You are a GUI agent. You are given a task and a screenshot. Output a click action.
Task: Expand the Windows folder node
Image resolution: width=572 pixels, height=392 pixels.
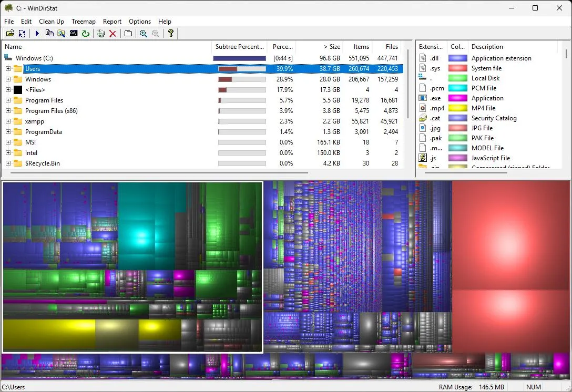pyautogui.click(x=8, y=79)
